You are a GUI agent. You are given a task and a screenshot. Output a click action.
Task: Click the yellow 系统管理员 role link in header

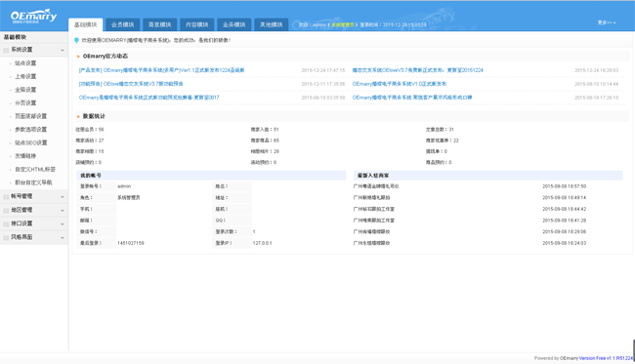(343, 25)
